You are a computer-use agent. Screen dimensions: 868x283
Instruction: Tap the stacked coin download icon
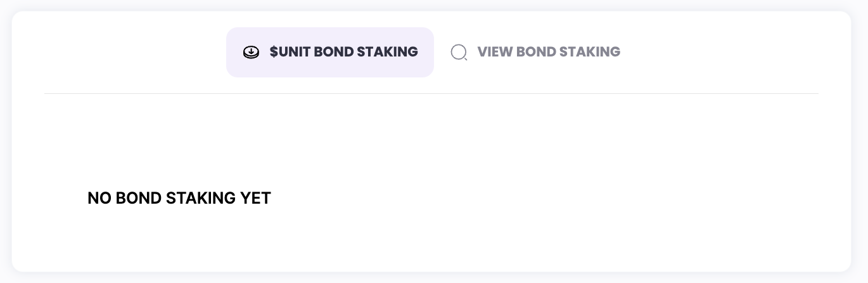[x=251, y=53]
